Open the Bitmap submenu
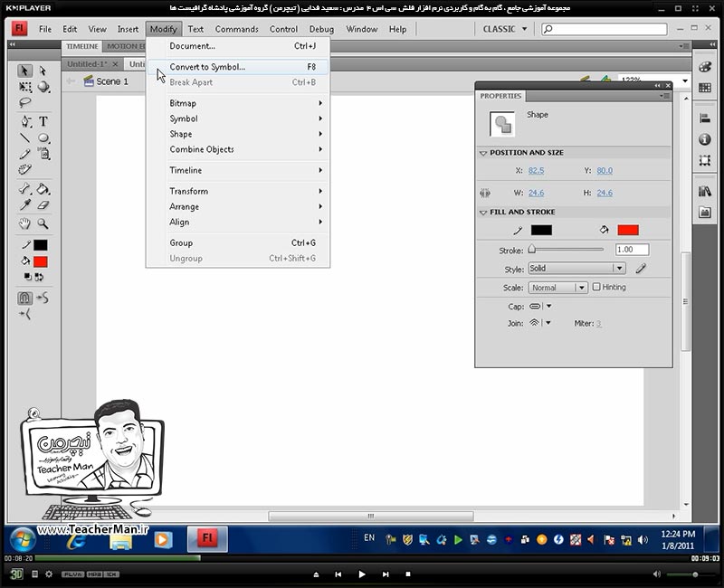This screenshot has width=724, height=588. [238, 103]
